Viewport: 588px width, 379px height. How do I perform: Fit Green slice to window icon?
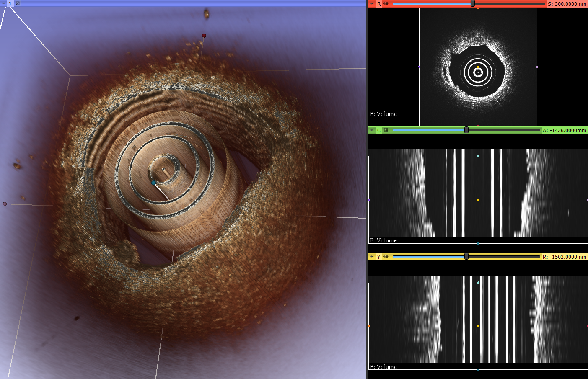(386, 130)
